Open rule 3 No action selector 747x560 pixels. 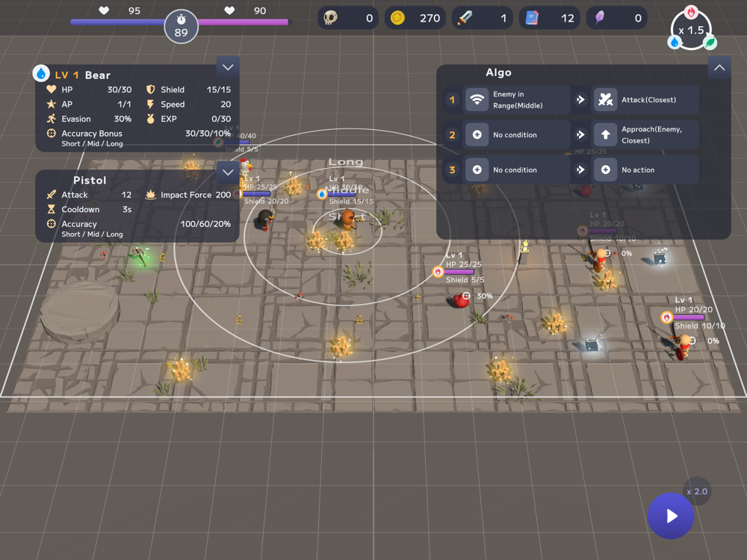pos(645,170)
